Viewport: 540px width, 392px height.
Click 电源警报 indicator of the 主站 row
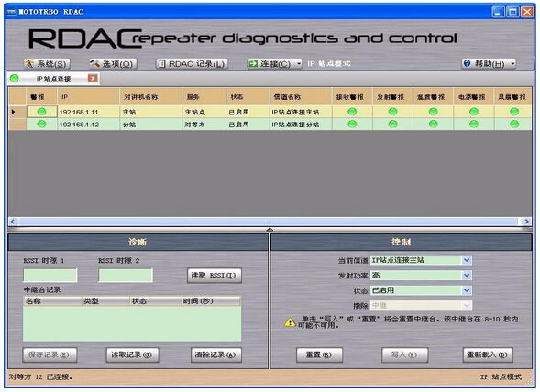click(x=474, y=112)
